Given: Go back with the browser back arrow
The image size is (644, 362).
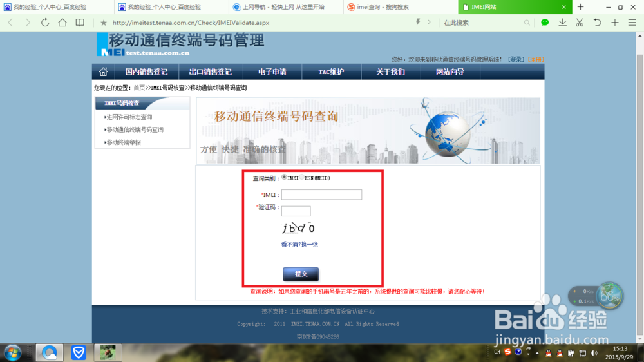Looking at the screenshot, I should point(11,23).
